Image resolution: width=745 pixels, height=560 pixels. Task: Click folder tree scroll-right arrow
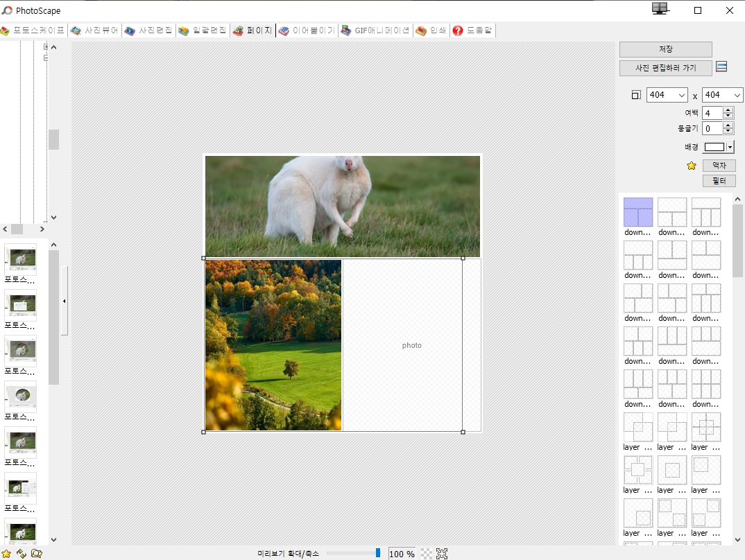(42, 229)
